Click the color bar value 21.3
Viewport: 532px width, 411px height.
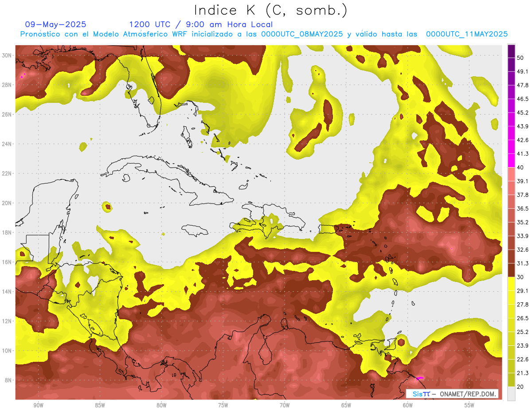point(523,373)
